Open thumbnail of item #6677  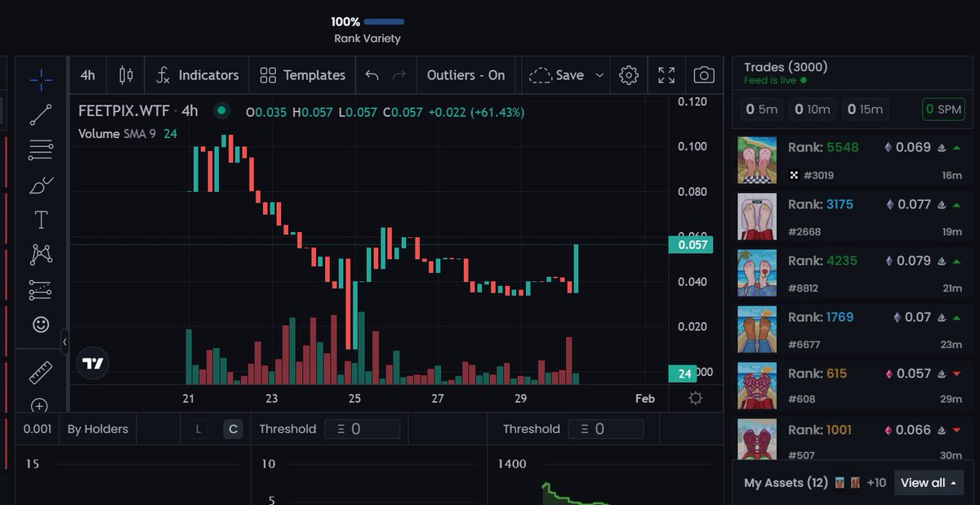[x=757, y=328]
